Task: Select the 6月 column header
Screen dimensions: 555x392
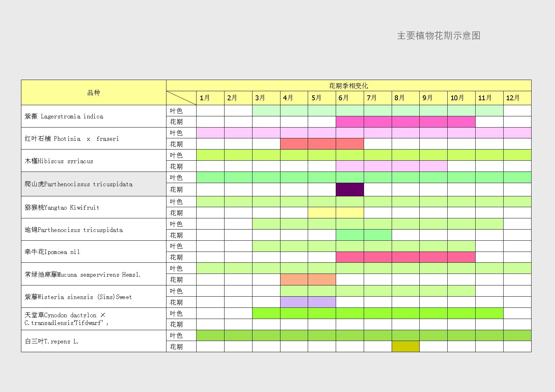Action: click(349, 98)
